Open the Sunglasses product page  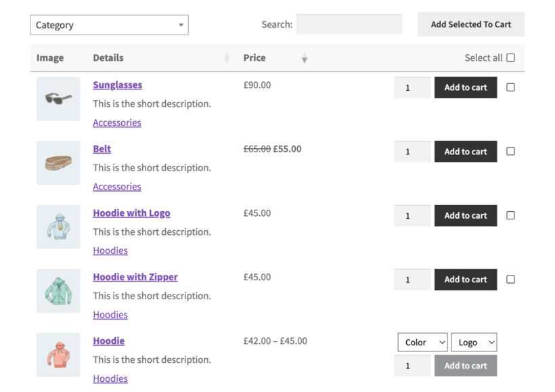[117, 85]
